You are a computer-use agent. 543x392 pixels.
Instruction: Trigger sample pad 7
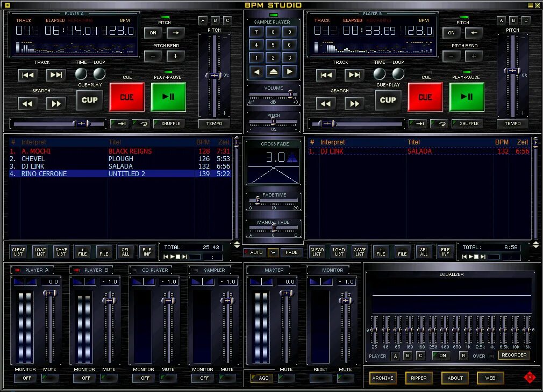[256, 32]
